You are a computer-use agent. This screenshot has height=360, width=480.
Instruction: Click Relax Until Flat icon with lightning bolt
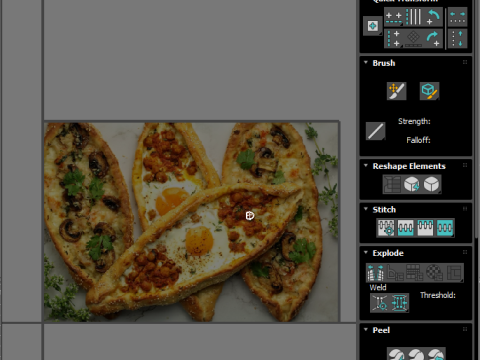click(x=412, y=184)
